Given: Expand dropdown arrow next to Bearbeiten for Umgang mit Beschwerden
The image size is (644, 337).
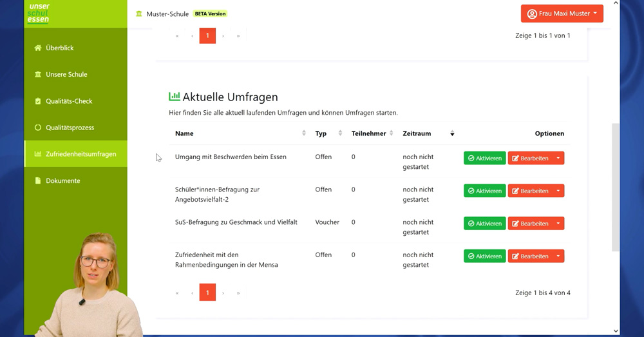Looking at the screenshot, I should click(558, 159).
